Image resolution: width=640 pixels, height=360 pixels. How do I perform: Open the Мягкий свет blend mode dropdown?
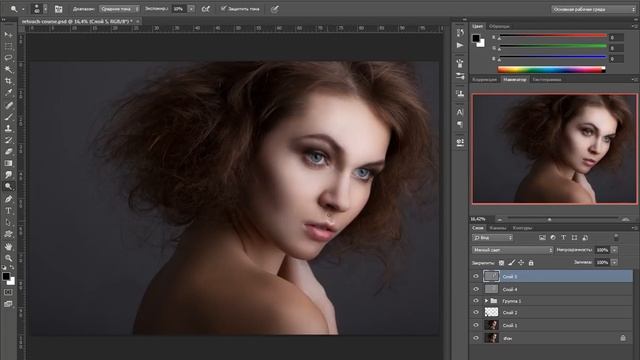513,250
